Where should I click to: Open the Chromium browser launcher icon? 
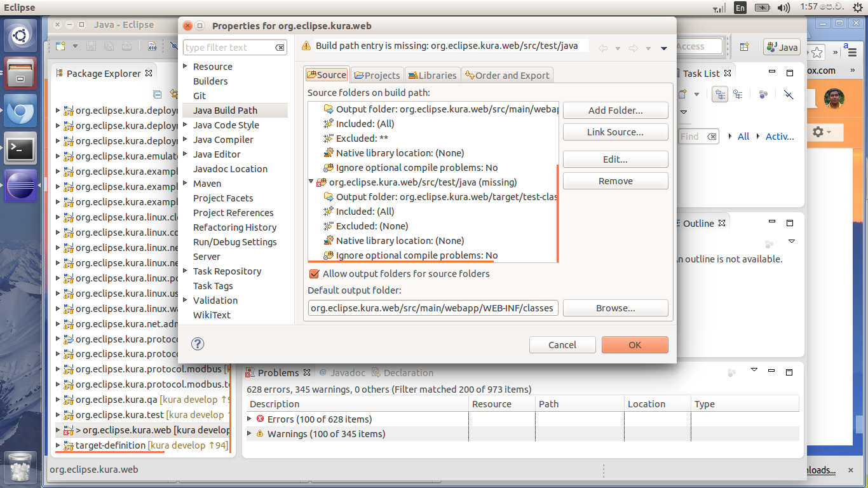(21, 112)
